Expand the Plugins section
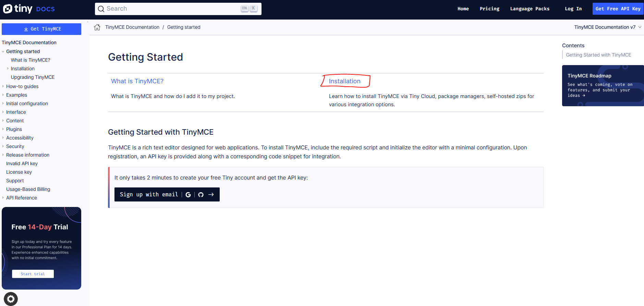The image size is (644, 306). 3,129
